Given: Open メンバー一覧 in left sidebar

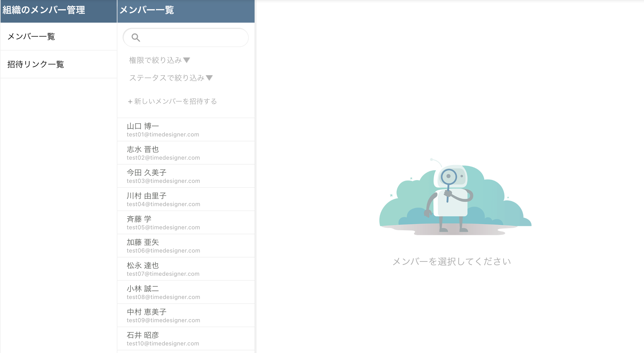Looking at the screenshot, I should (x=31, y=37).
